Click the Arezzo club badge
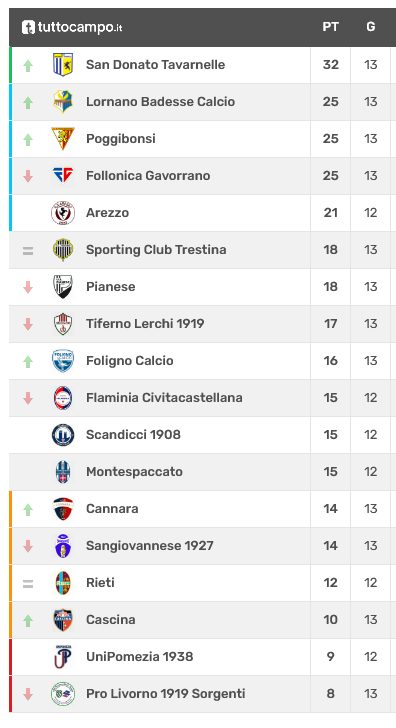Screen dimensions: 396x728 click(x=63, y=213)
